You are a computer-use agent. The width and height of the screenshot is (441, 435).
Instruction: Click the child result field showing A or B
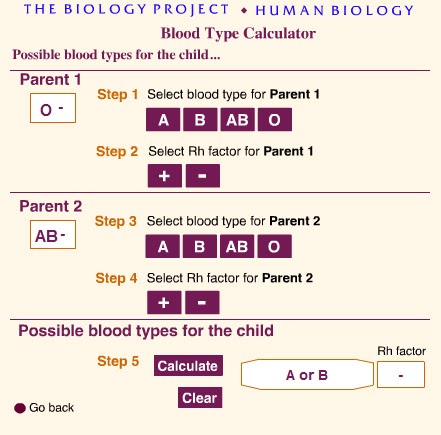(307, 375)
